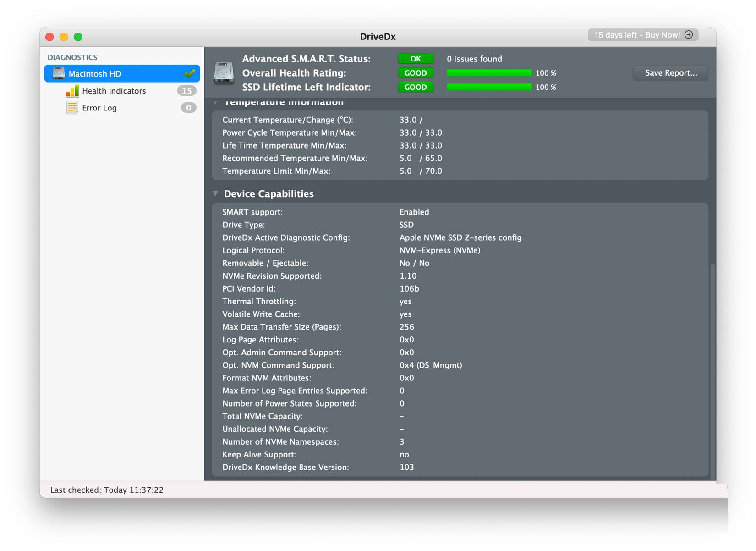Select Macintosh HD in Diagnostics sidebar
The width and height of the screenshot is (756, 551).
pos(95,74)
